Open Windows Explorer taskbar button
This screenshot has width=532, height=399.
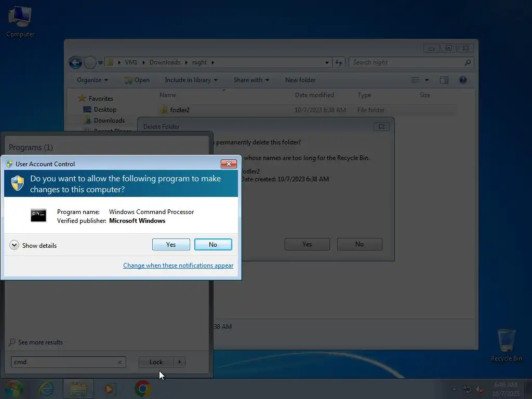click(78, 389)
